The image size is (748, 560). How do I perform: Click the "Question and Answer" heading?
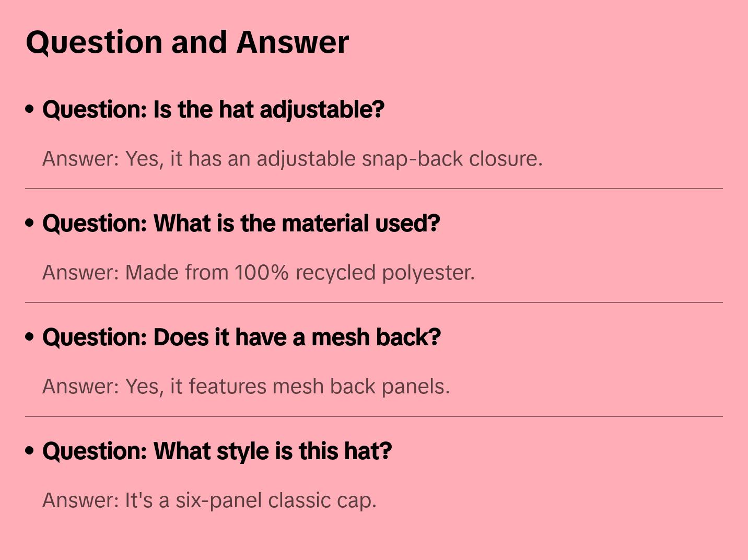tap(187, 42)
